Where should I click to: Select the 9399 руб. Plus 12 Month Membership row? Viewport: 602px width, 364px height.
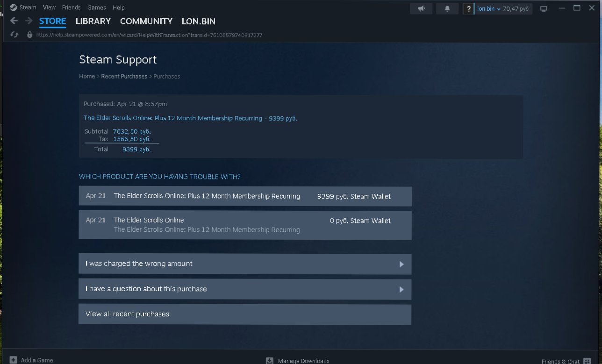(x=245, y=196)
